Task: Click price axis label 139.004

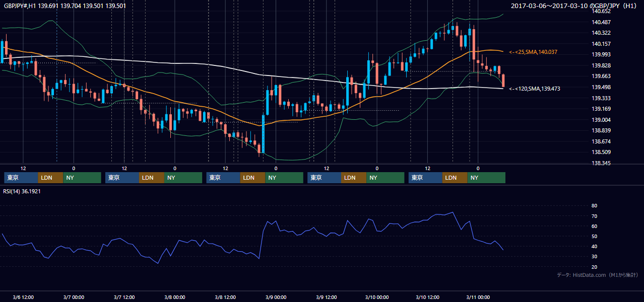Action: [x=601, y=120]
